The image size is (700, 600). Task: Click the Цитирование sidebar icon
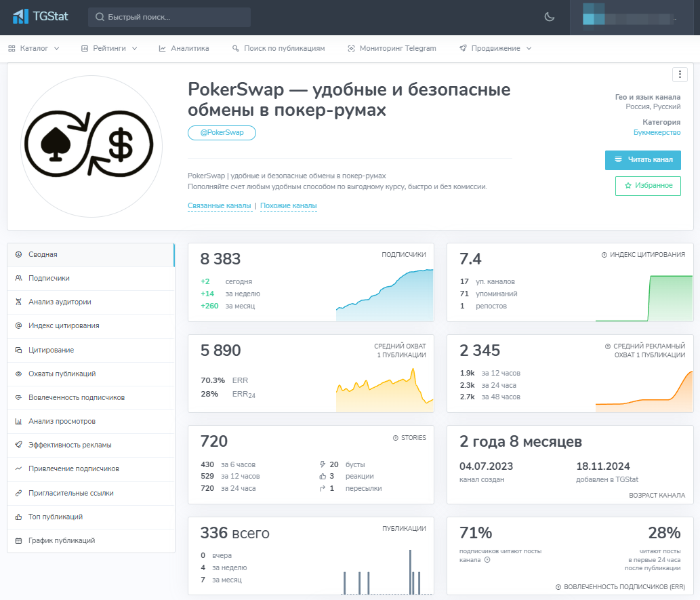pyautogui.click(x=18, y=350)
